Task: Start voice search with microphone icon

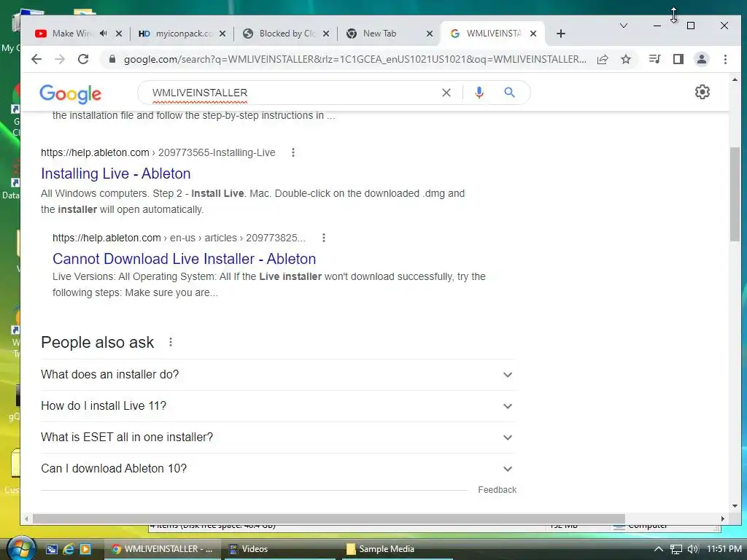Action: (x=479, y=93)
